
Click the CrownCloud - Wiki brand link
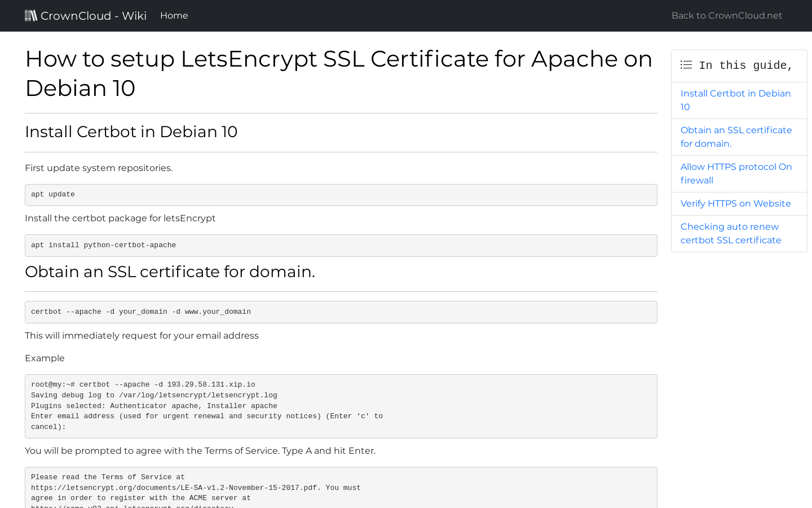tap(85, 15)
